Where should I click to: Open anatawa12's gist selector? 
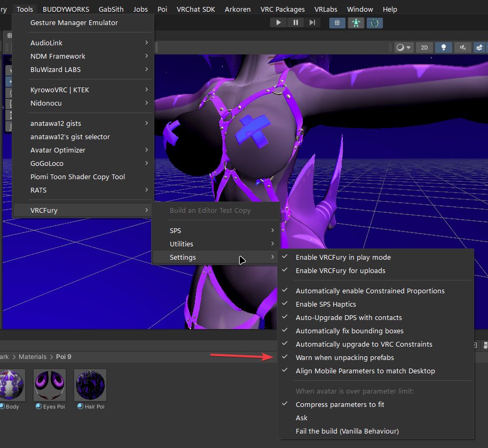tap(83, 137)
